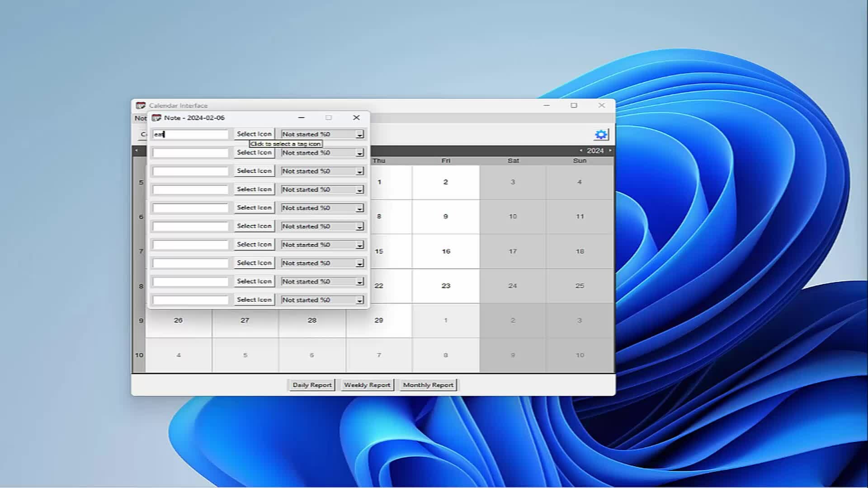Open the Monthly Report

tap(428, 385)
